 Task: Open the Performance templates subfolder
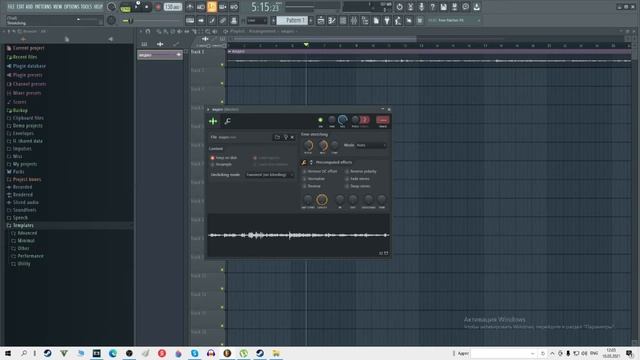30,256
